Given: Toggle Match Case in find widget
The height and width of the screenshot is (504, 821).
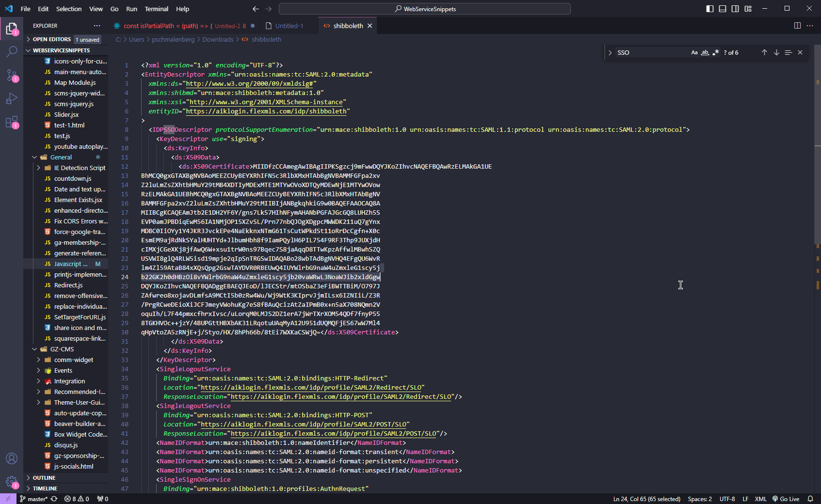Looking at the screenshot, I should [x=694, y=52].
